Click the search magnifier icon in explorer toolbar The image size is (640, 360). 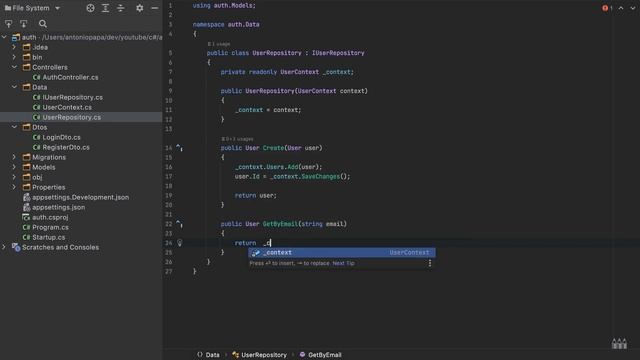[x=43, y=24]
